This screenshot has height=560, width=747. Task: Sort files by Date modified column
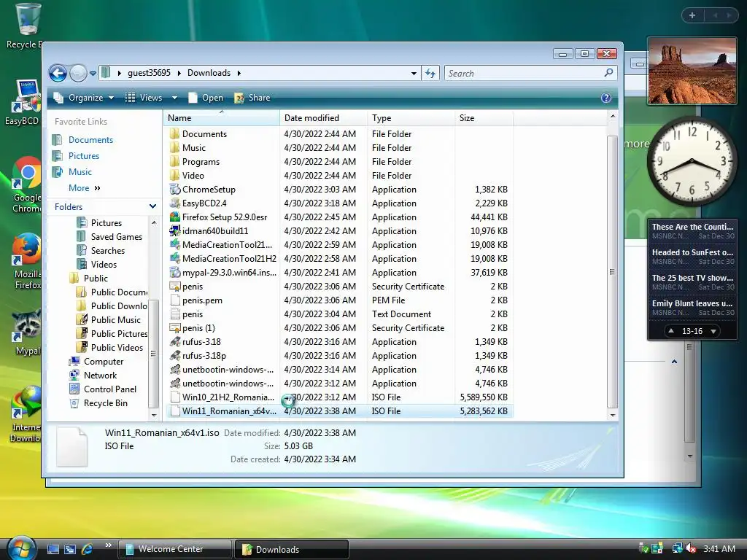[323, 118]
